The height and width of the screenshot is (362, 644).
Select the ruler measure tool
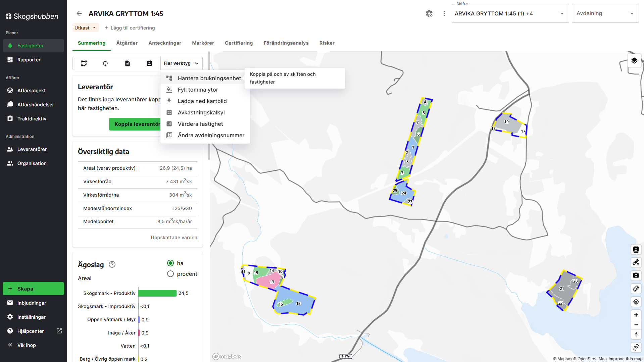(636, 289)
